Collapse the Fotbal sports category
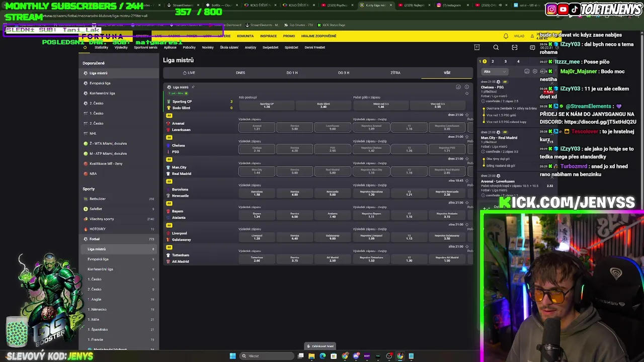The image size is (644, 362). coord(120,239)
